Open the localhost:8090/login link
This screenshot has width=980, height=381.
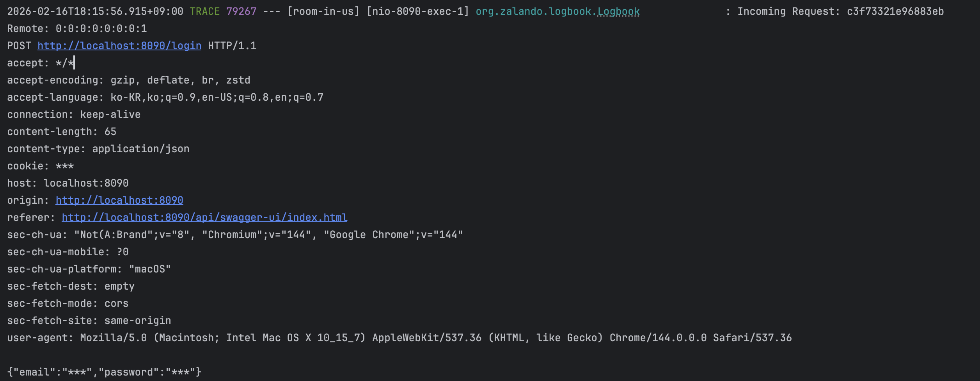pyautogui.click(x=119, y=46)
